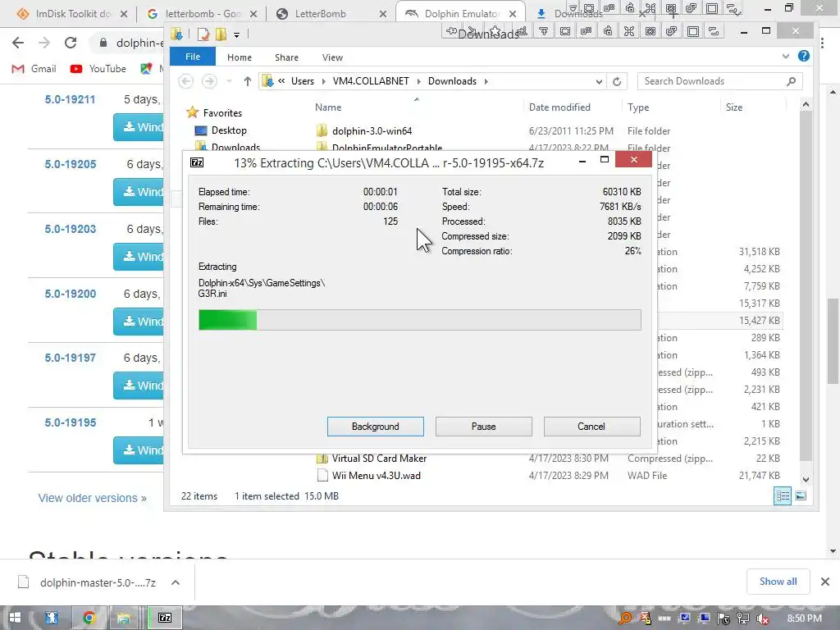Click Show all downloads
This screenshot has height=630, width=840.
coord(778,582)
